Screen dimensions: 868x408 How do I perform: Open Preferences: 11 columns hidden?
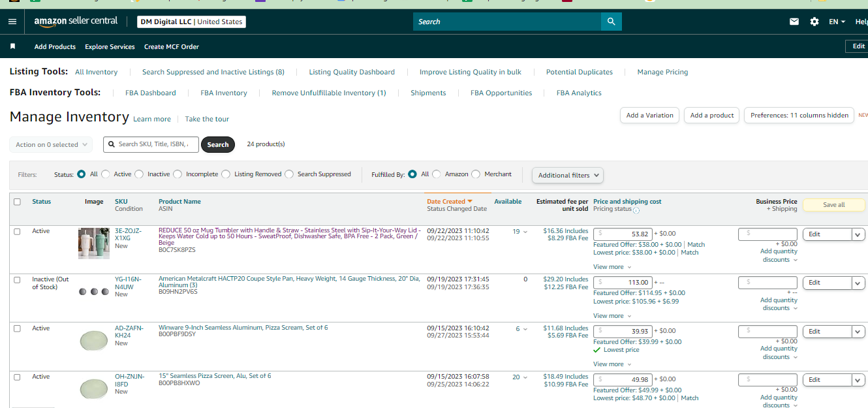pos(799,116)
